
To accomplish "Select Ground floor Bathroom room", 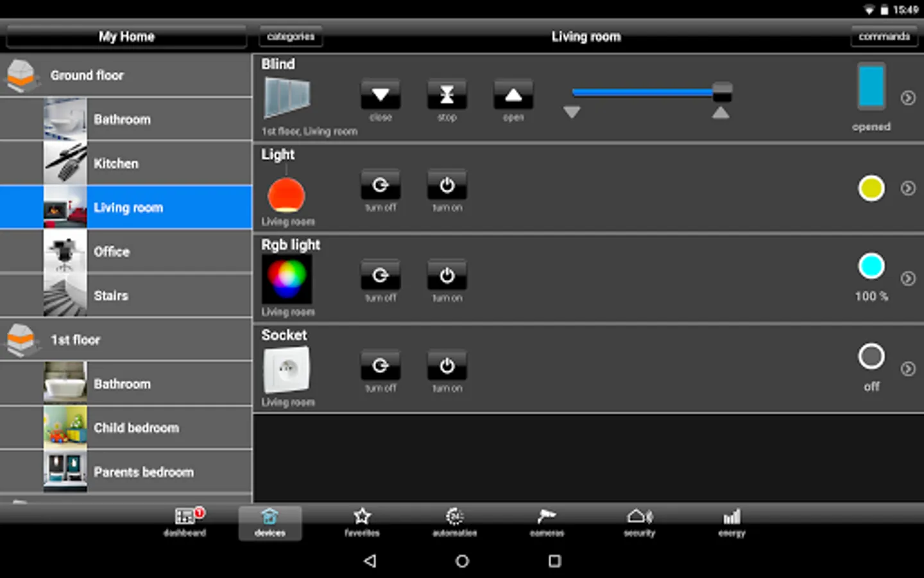I will 126,119.
